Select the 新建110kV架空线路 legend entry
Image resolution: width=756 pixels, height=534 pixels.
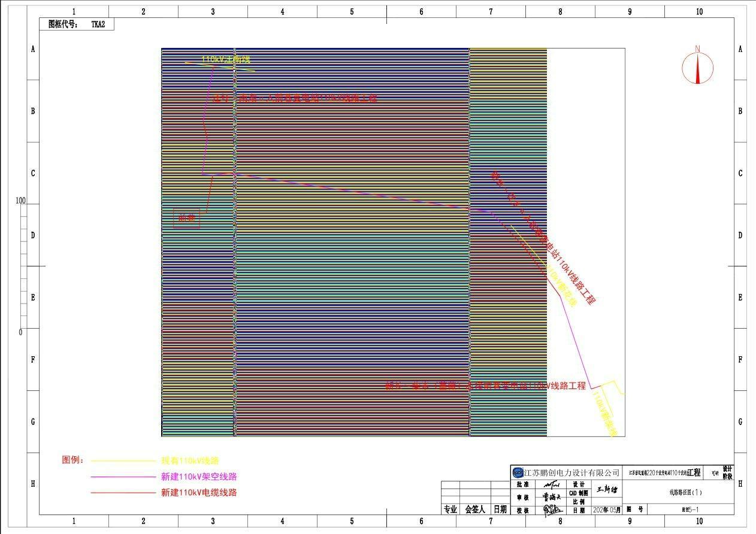point(199,477)
